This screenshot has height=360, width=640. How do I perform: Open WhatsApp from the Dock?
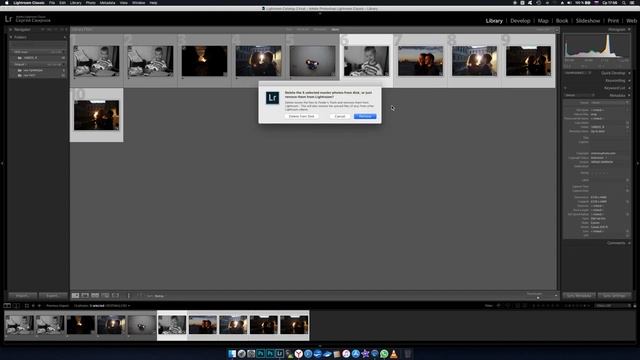coord(384,354)
